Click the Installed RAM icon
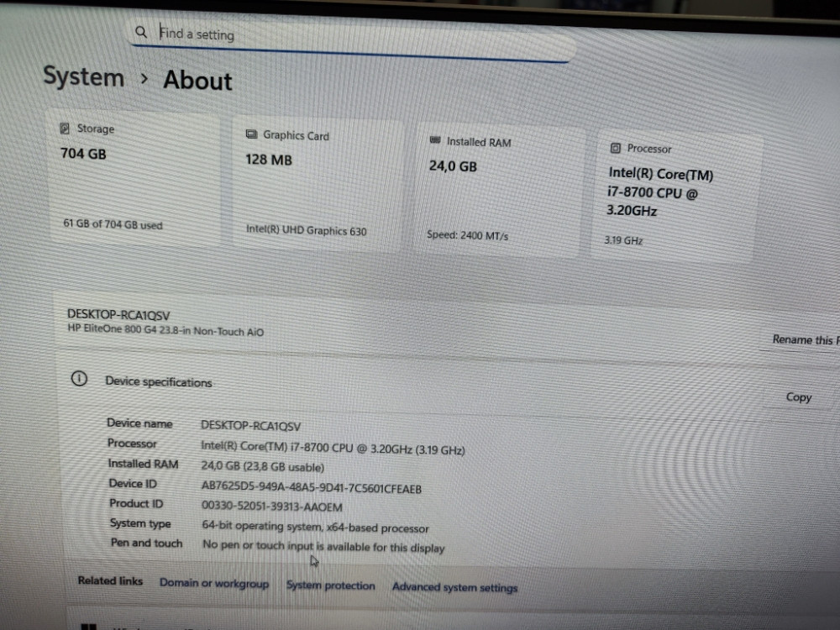The height and width of the screenshot is (630, 840). 435,140
